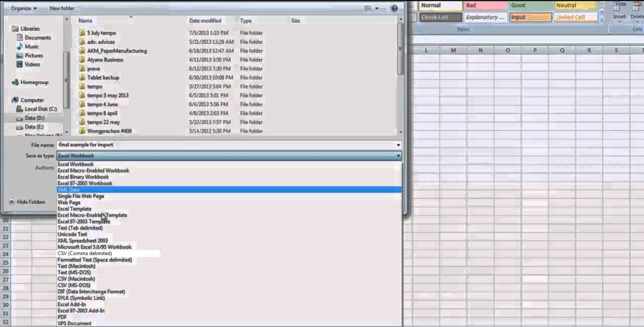Select the 'tempo 4 June' folder icon
This screenshot has height=327, width=644.
click(82, 104)
